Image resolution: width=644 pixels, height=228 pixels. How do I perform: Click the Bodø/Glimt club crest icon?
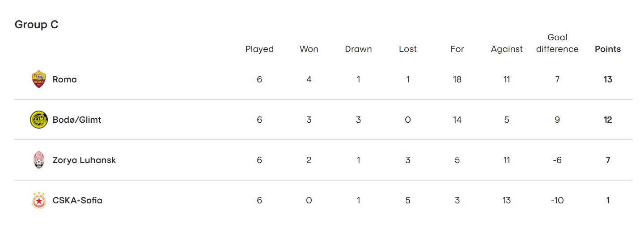(x=39, y=120)
